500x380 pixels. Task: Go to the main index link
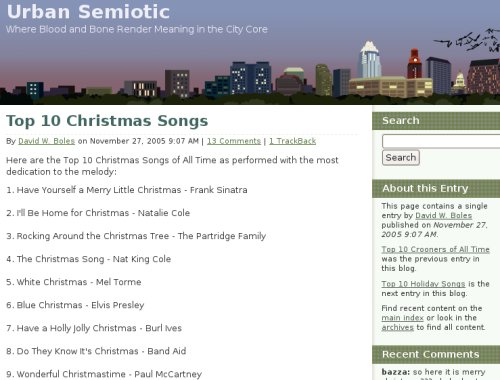click(x=402, y=318)
